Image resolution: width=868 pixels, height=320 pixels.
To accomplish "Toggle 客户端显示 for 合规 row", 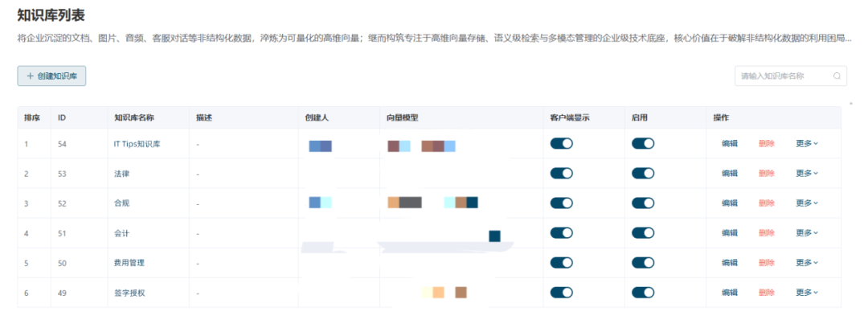I will pyautogui.click(x=561, y=203).
